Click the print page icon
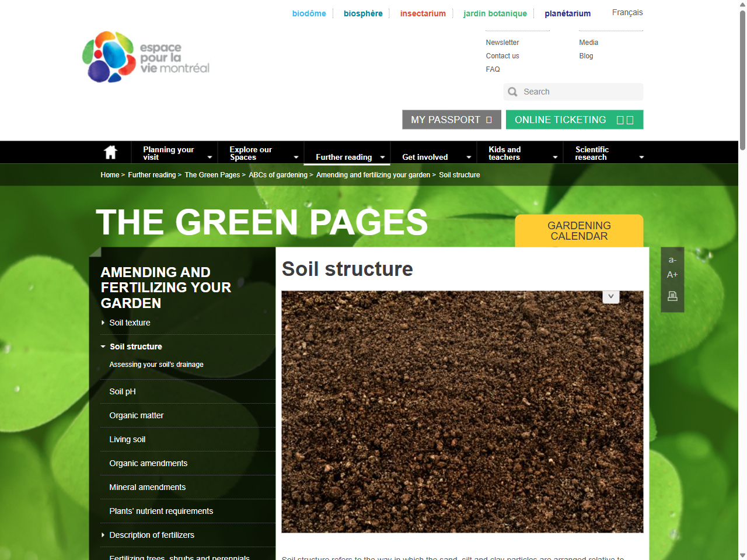 tap(672, 296)
